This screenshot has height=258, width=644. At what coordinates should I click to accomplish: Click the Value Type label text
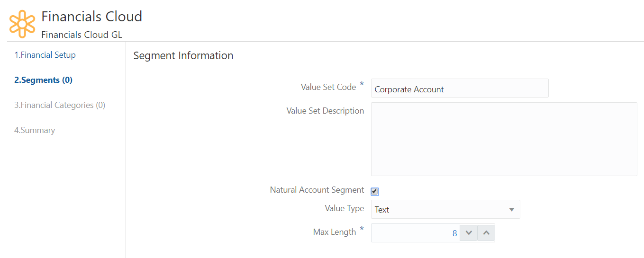pyautogui.click(x=344, y=208)
